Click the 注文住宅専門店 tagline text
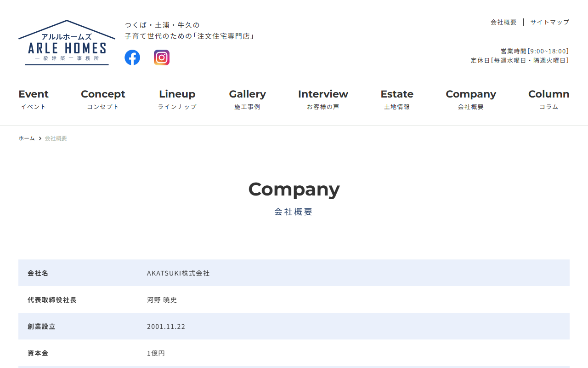Image resolution: width=588 pixels, height=368 pixels. [189, 36]
